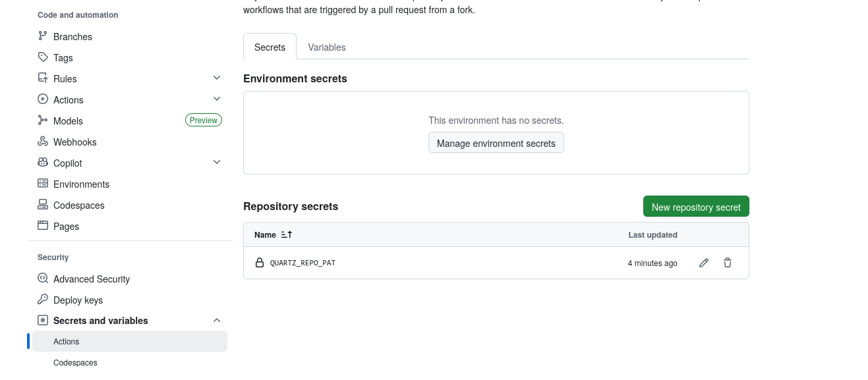This screenshot has width=868, height=380.
Task: Select the Secrets tab
Action: [270, 47]
